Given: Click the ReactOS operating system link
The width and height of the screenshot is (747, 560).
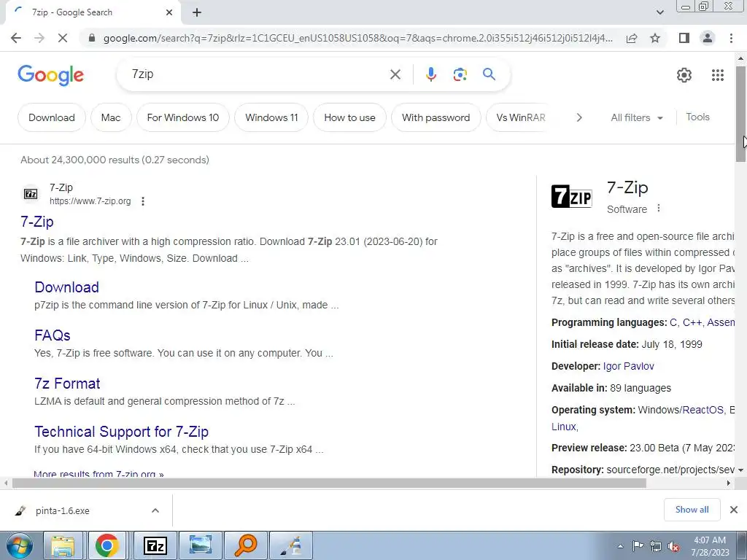Looking at the screenshot, I should pyautogui.click(x=703, y=410).
